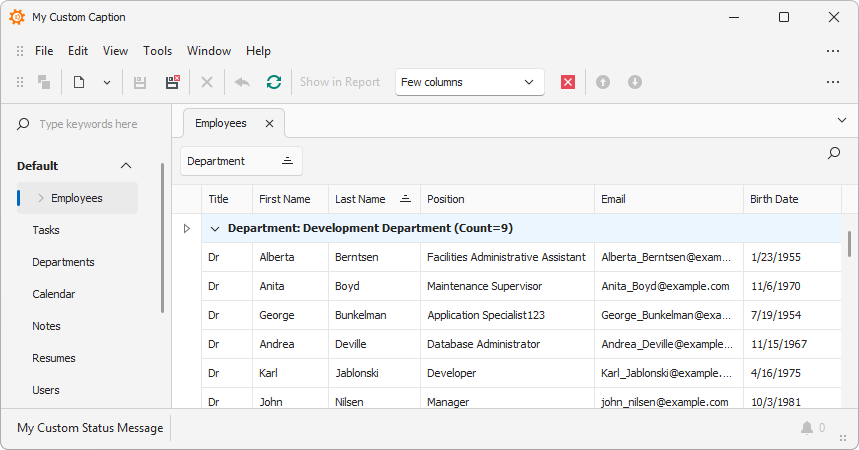Viewport: 859px width, 450px height.
Task: Sort by Email column header
Action: (669, 200)
